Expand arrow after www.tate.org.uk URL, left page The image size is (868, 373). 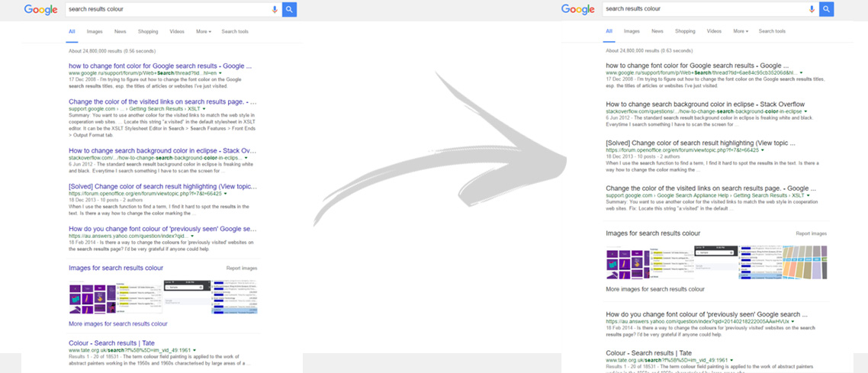point(194,350)
